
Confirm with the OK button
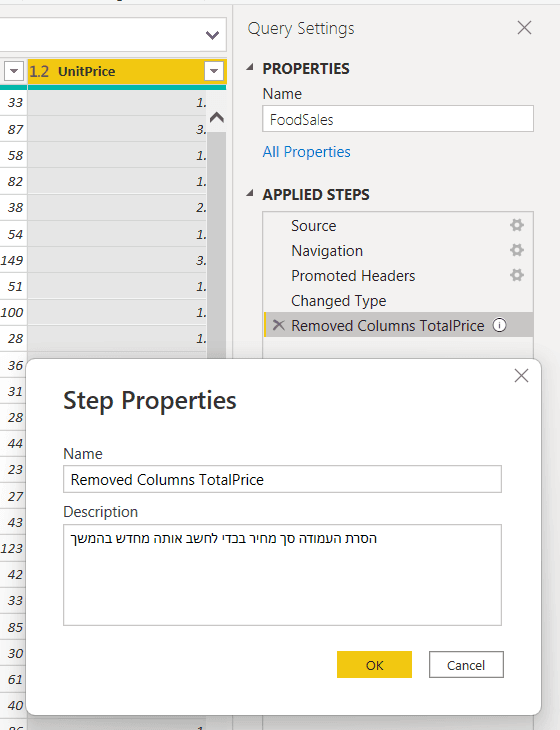point(374,665)
